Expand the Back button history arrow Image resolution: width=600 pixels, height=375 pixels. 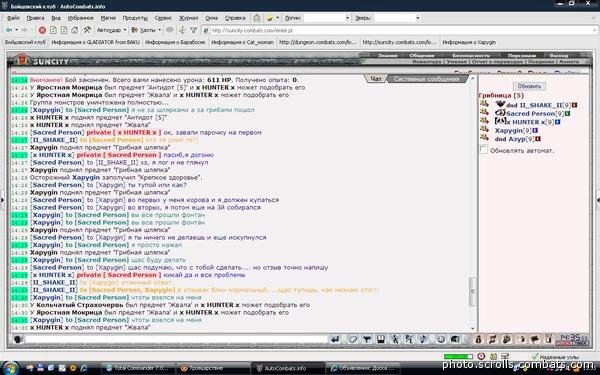pos(16,30)
